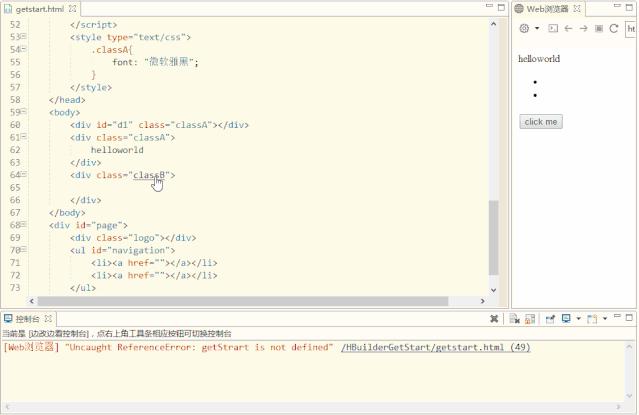Clear the console output

click(x=514, y=318)
